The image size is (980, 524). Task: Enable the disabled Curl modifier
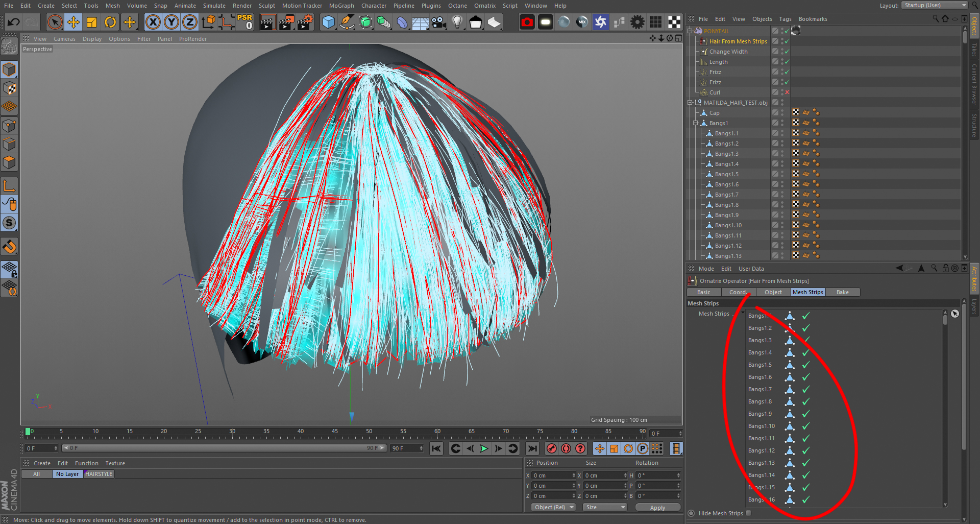[787, 92]
